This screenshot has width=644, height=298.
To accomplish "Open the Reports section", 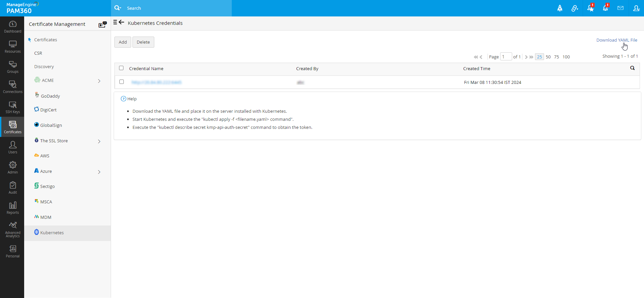I will click(12, 208).
